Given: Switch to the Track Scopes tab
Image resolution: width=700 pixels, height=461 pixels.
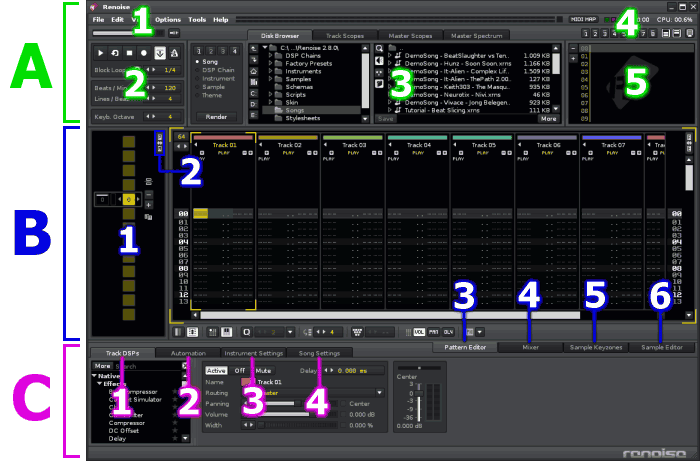Looking at the screenshot, I should click(x=345, y=36).
